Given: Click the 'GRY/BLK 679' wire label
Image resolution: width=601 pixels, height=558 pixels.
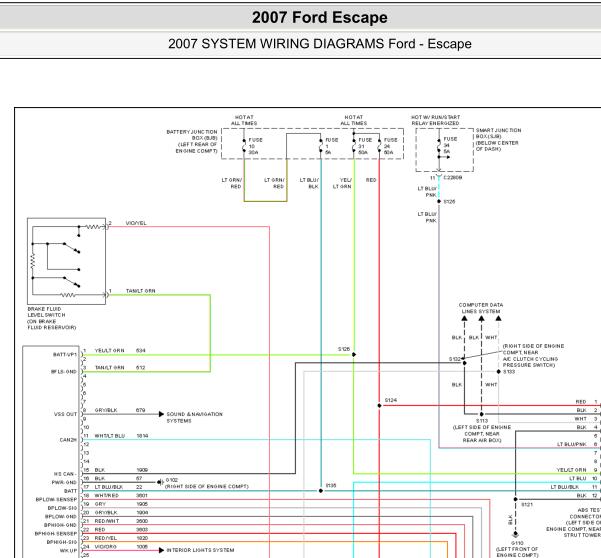Looking at the screenshot, I should click(120, 410).
